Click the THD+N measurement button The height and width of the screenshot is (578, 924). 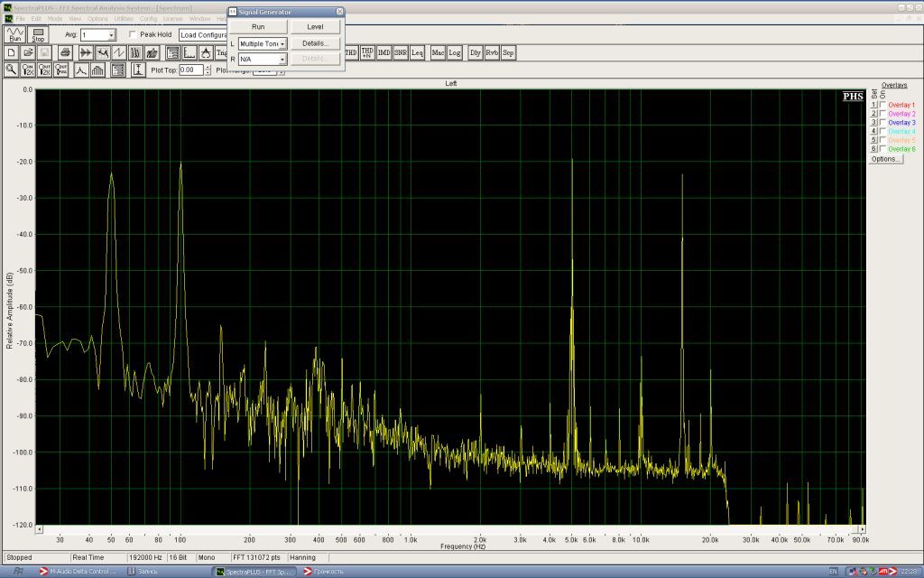(367, 53)
